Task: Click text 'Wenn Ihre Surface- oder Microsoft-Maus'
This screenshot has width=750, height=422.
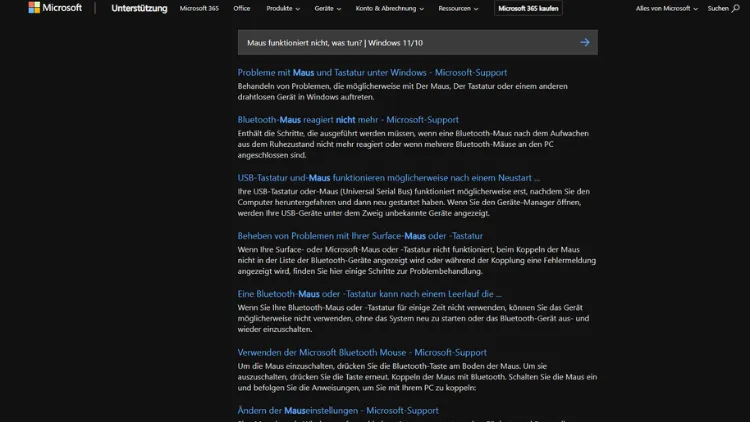Action: [x=308, y=249]
